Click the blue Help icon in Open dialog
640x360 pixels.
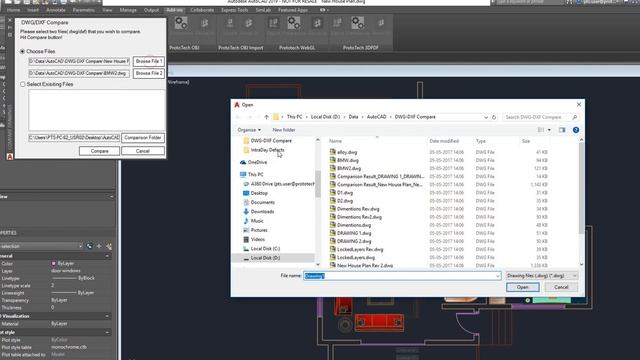point(576,130)
